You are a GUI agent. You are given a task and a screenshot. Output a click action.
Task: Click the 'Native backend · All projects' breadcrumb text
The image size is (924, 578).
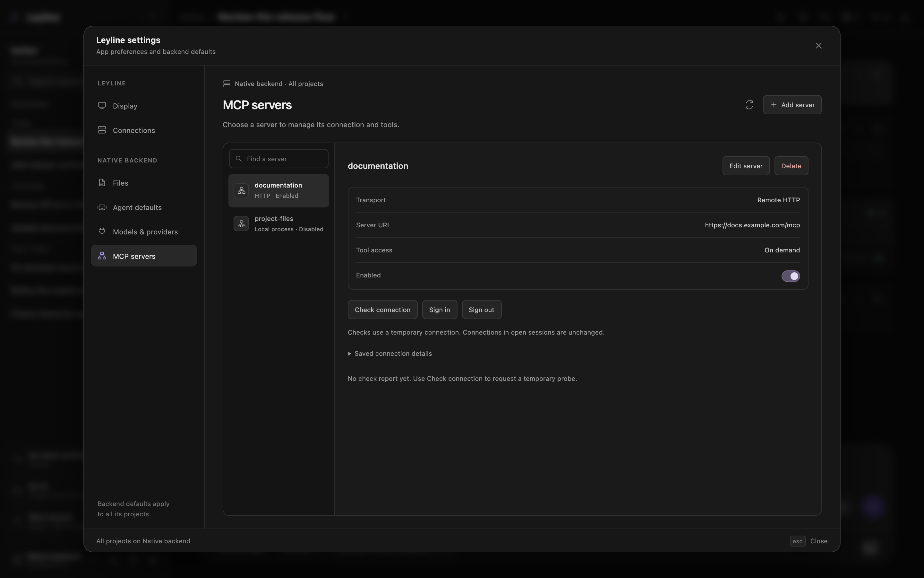(x=279, y=84)
